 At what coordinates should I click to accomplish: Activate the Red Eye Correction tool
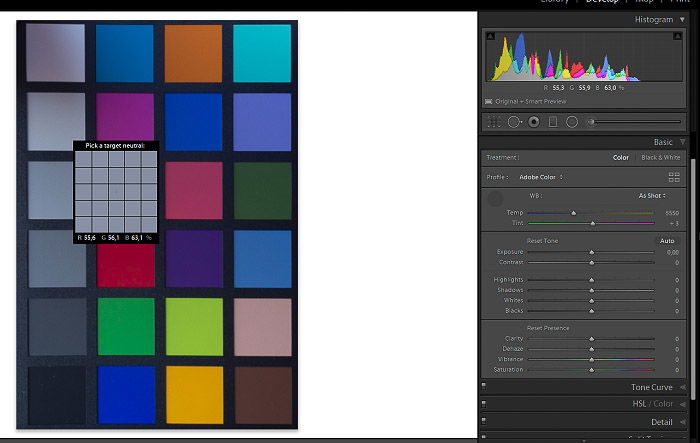534,122
